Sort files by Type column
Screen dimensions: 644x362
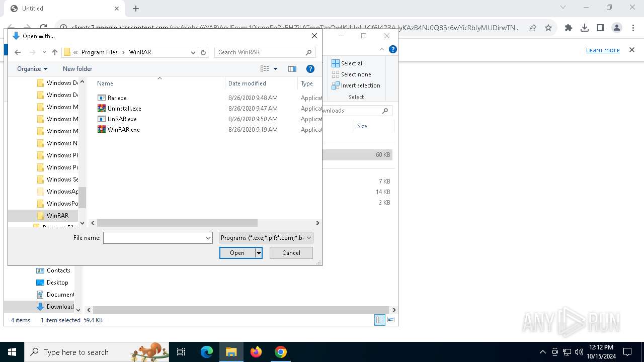click(x=309, y=83)
